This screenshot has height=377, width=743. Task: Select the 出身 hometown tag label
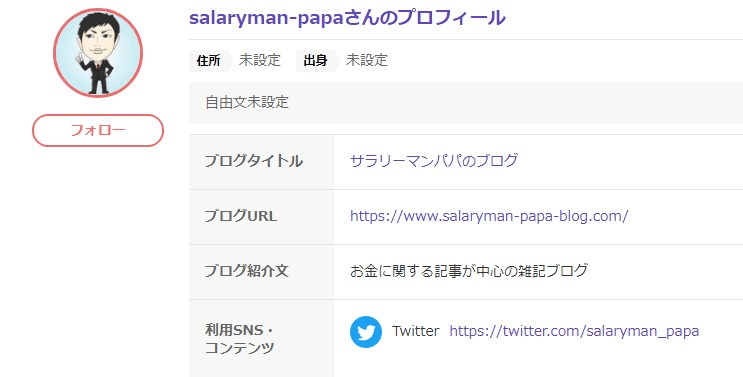point(316,61)
